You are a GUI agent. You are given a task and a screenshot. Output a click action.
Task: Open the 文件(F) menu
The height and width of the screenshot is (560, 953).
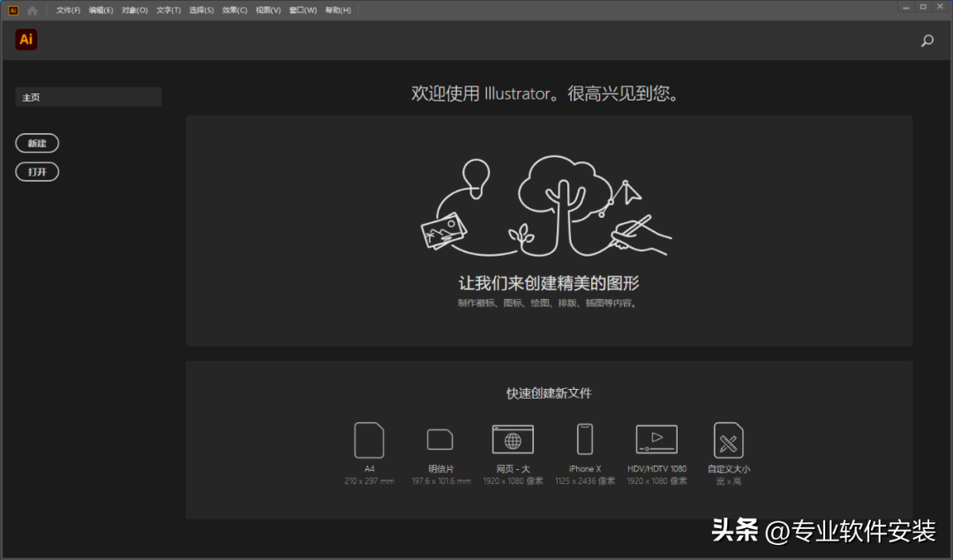click(x=68, y=11)
